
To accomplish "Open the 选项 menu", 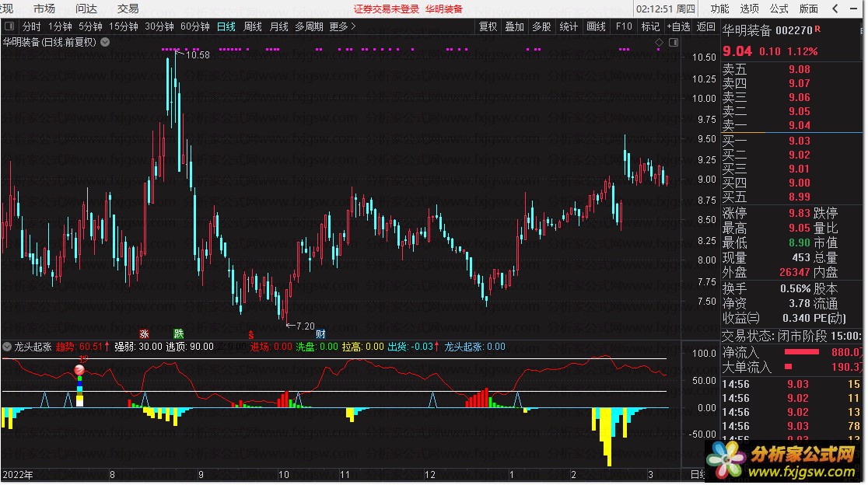I will (750, 9).
